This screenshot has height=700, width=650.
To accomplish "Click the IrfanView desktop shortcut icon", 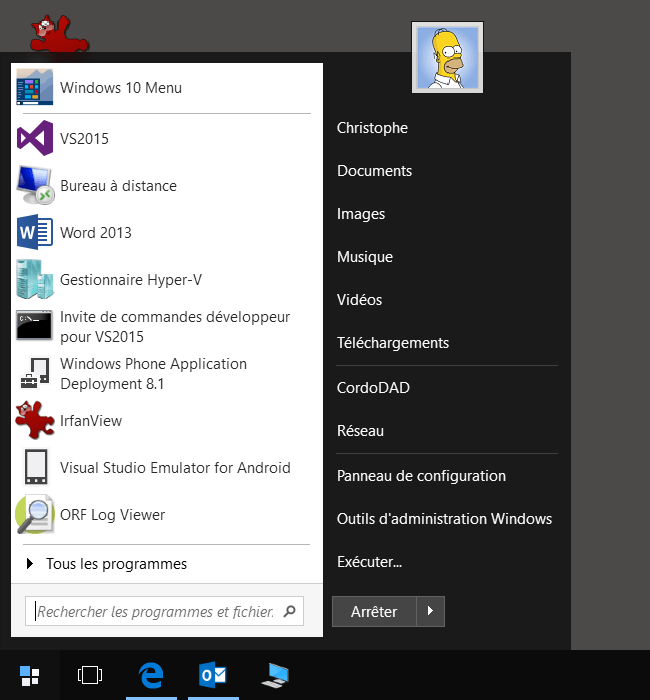I will (59, 33).
